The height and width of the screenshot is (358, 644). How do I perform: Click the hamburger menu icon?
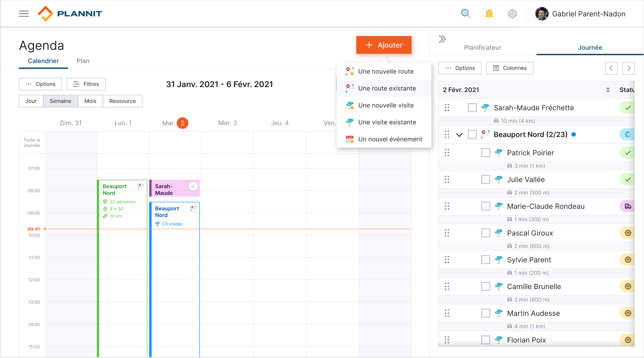24,13
